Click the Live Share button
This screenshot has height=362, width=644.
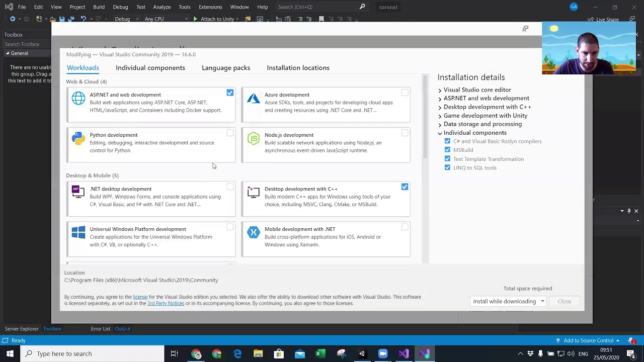pyautogui.click(x=603, y=20)
